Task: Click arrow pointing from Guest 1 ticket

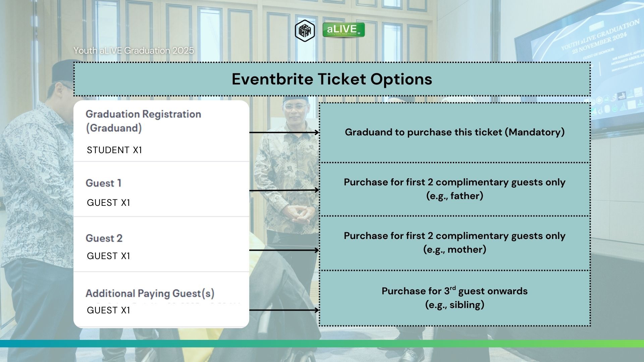Action: (284, 190)
